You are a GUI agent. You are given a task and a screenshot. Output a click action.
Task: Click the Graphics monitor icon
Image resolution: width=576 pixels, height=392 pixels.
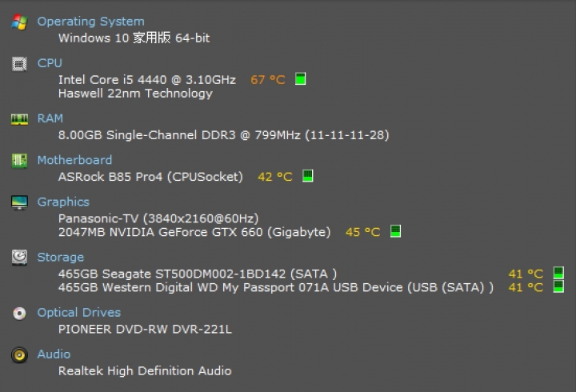[x=19, y=202]
